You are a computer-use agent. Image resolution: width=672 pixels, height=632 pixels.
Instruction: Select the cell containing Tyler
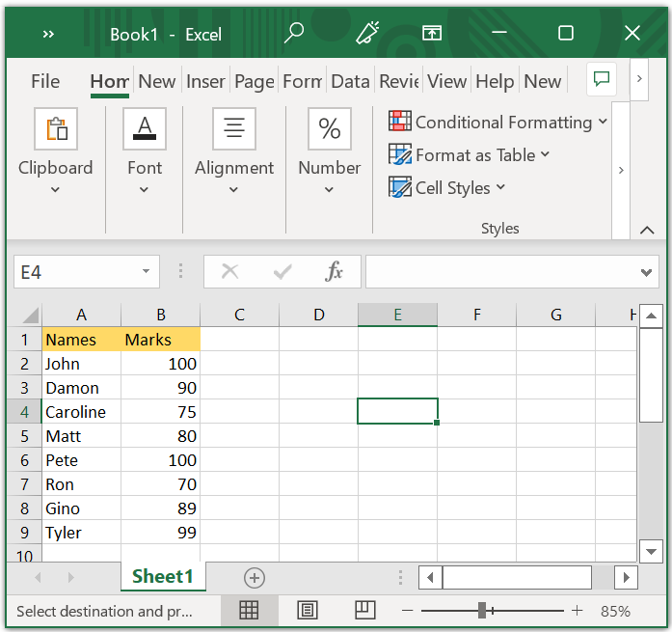click(81, 533)
